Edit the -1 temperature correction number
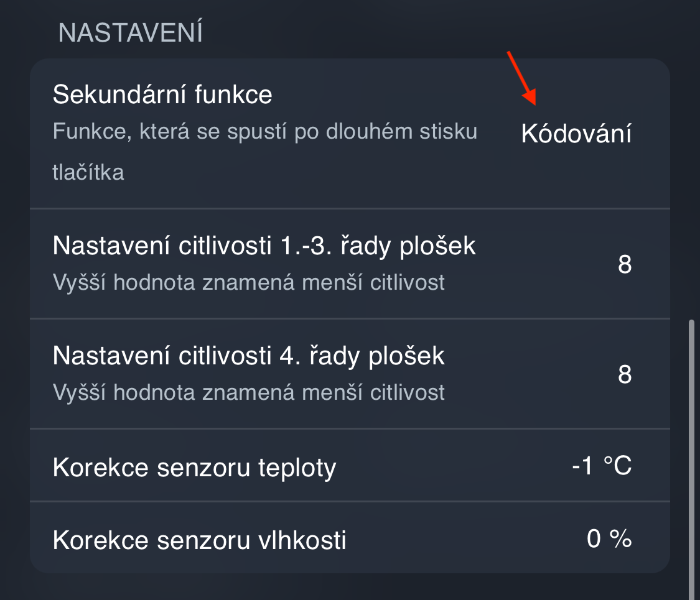Screen dimensions: 700x600 coord(583,466)
